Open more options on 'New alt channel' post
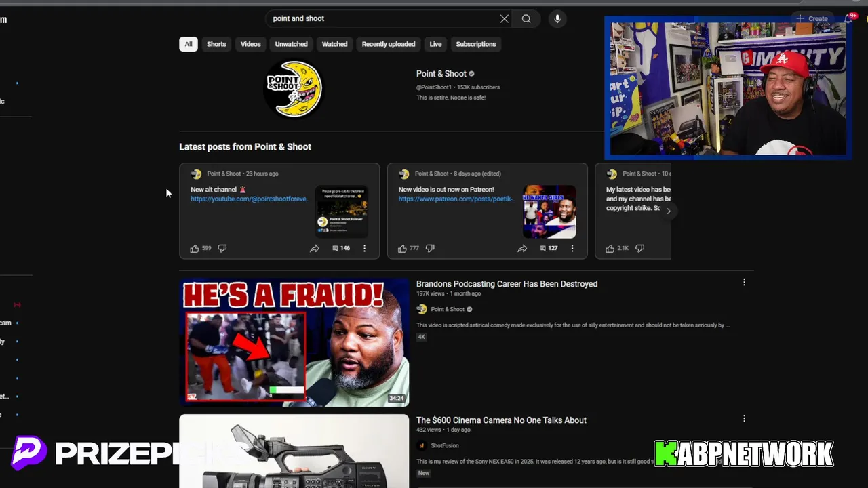The height and width of the screenshot is (488, 868). pyautogui.click(x=364, y=249)
